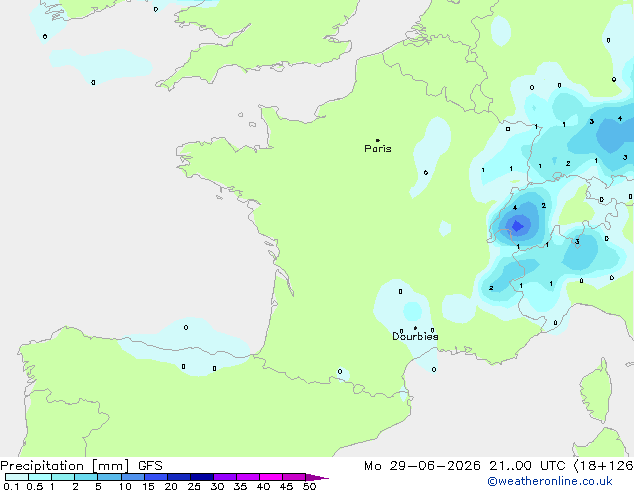This screenshot has height=490, width=634.
Task: Click the "Precipitation [mm] GFS" title
Action: point(81,466)
